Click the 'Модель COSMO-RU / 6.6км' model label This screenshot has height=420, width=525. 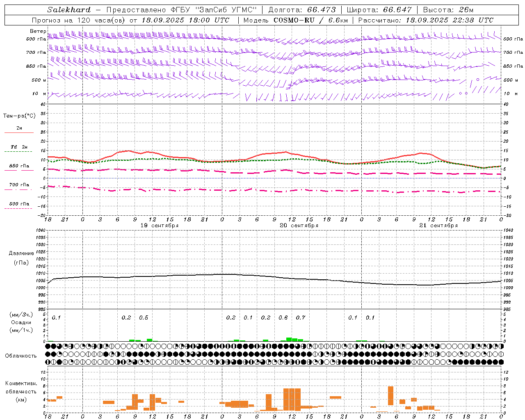(x=296, y=20)
